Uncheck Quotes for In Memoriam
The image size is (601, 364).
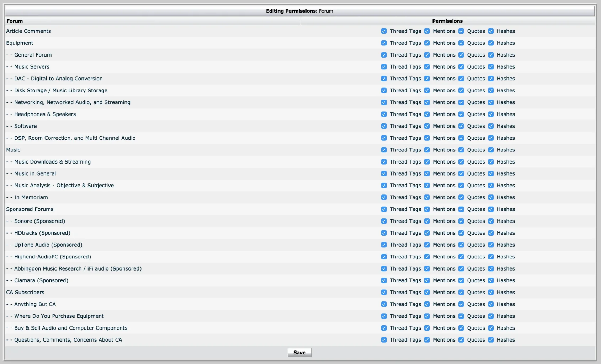point(461,197)
